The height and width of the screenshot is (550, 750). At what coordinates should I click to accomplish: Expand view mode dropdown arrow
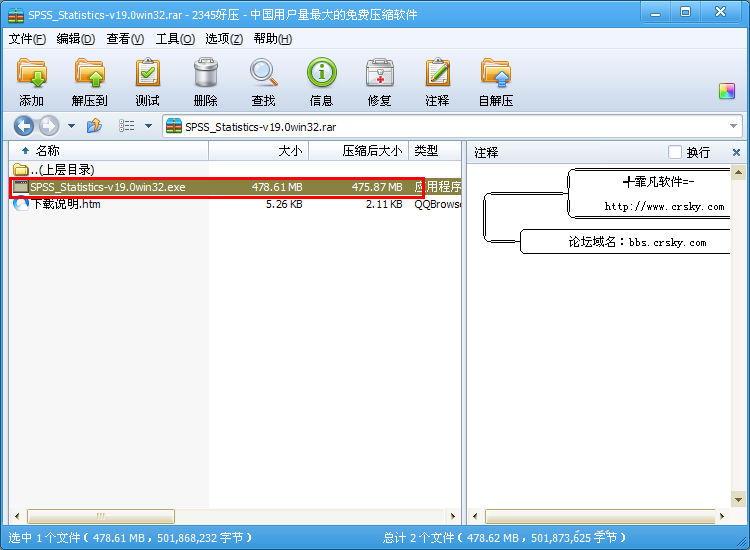click(x=148, y=126)
